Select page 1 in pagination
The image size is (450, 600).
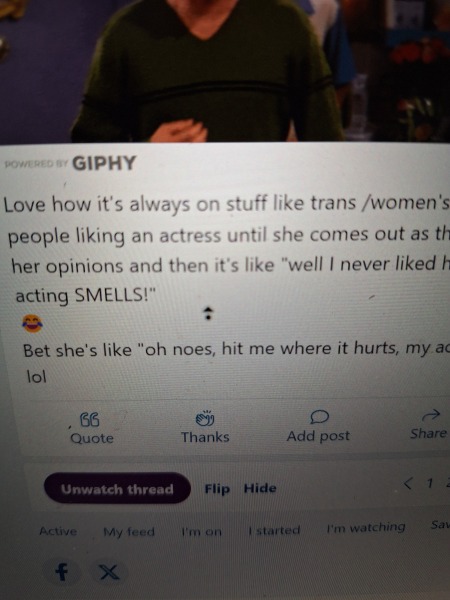(430, 484)
